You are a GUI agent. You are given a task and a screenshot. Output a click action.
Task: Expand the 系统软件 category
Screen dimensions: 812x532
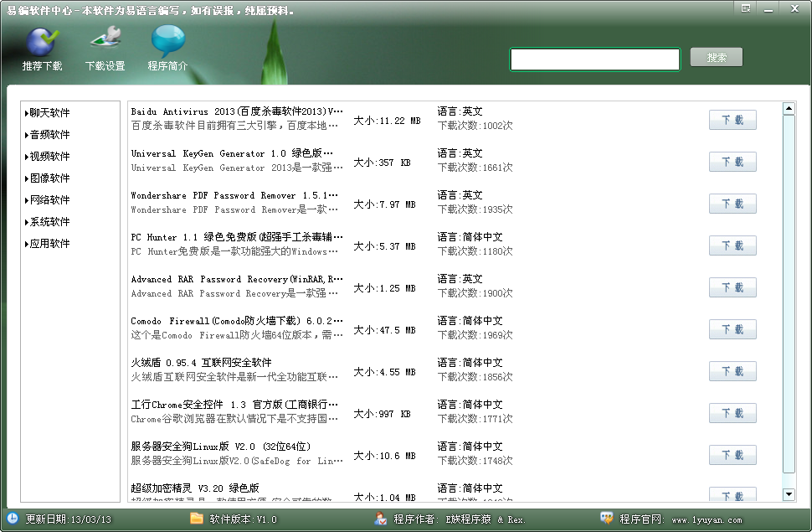point(47,221)
